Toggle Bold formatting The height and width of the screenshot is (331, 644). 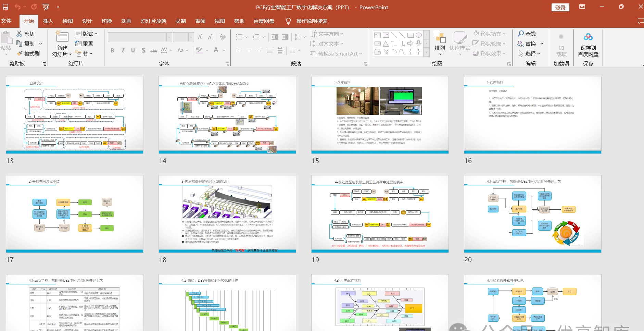pos(112,50)
